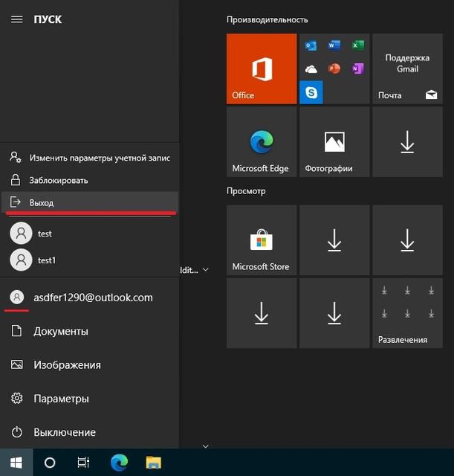
Task: Click the download tile below Microsoft Store
Action: pyautogui.click(x=262, y=313)
